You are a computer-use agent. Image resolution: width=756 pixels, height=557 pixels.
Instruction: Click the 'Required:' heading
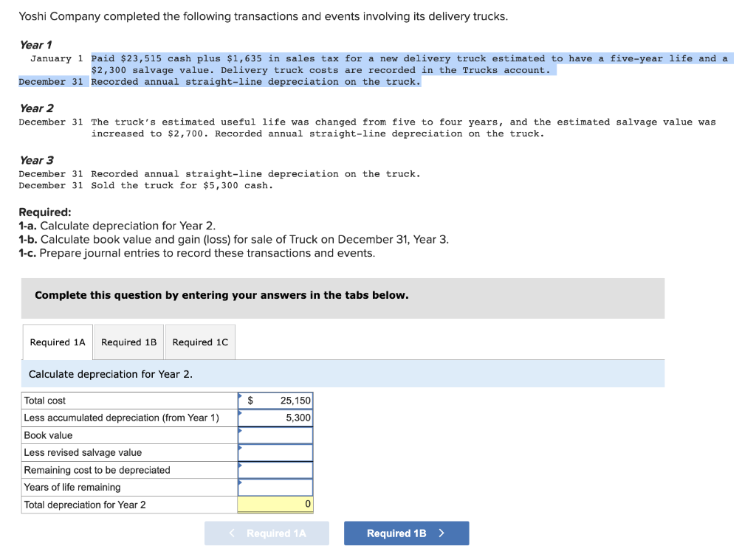(45, 212)
